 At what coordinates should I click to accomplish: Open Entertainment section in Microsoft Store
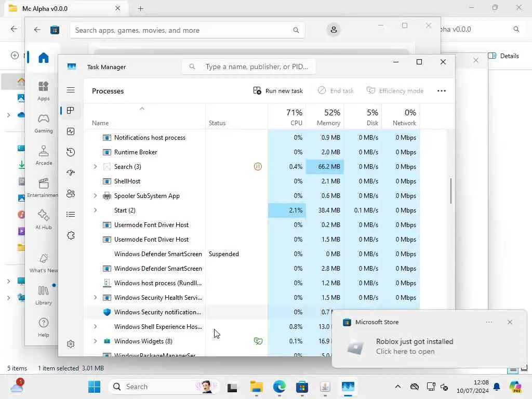(x=43, y=188)
